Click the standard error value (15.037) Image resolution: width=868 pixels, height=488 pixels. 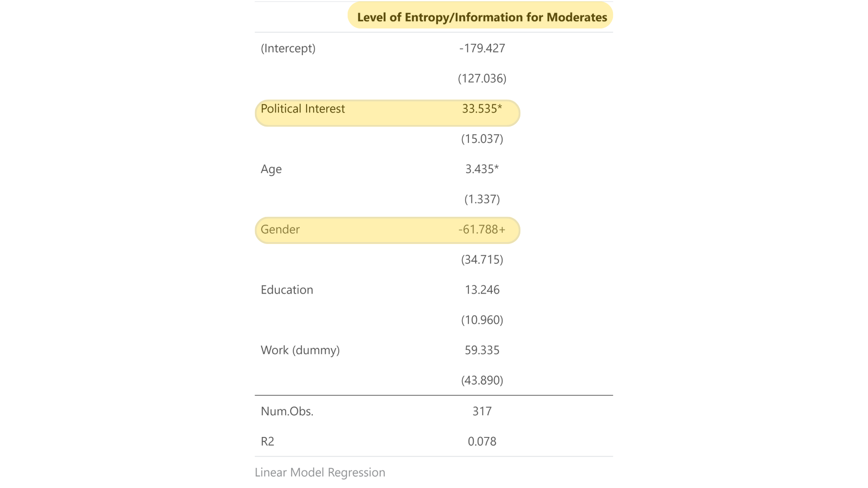(x=482, y=139)
